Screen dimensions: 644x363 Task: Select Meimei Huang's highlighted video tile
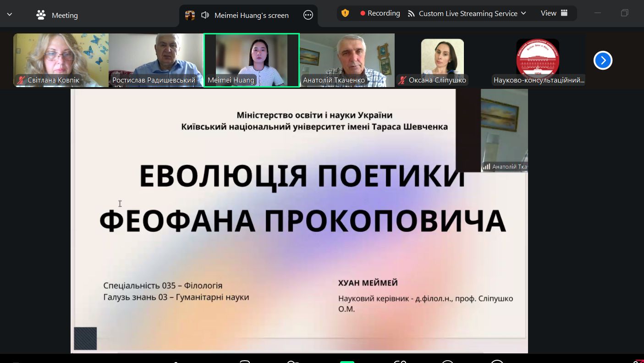251,55
